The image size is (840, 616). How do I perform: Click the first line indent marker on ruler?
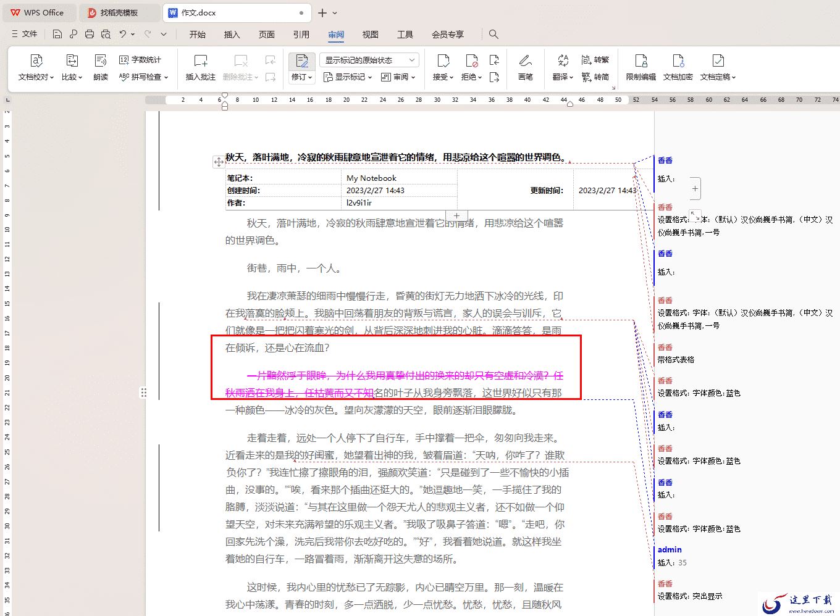pyautogui.click(x=225, y=96)
